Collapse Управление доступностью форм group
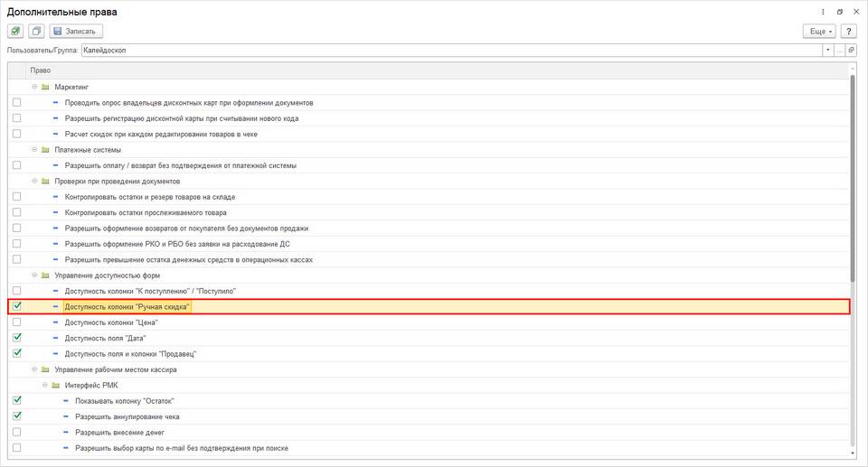 tap(34, 275)
